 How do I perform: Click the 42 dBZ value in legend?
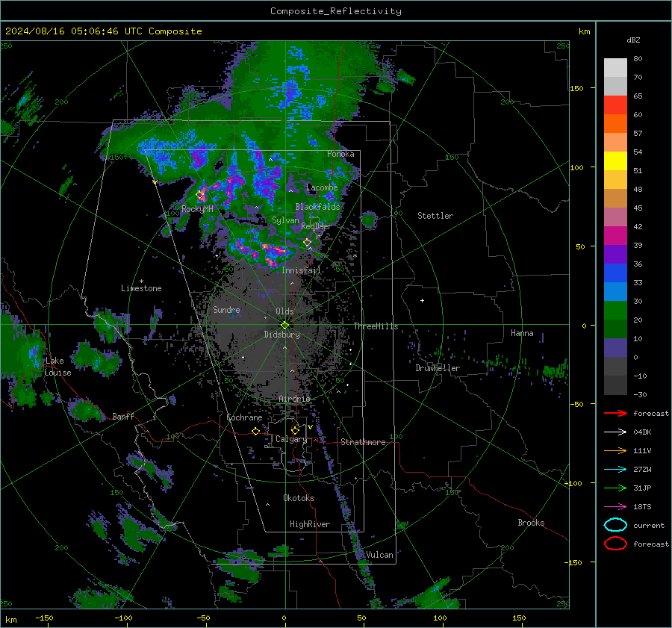click(x=638, y=226)
